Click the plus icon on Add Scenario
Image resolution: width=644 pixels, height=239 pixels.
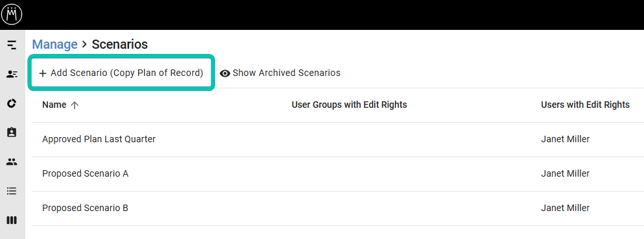(43, 73)
